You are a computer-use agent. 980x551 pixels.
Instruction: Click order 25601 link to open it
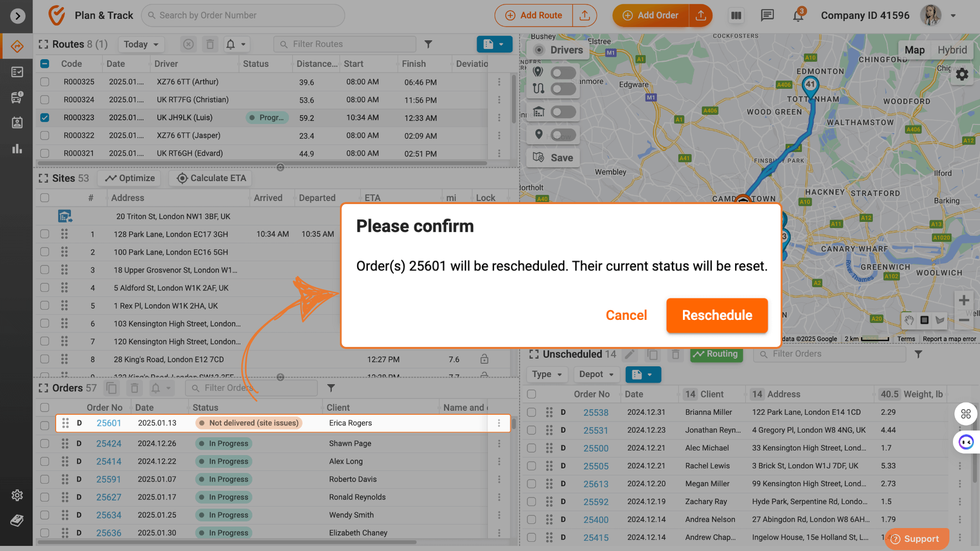108,422
